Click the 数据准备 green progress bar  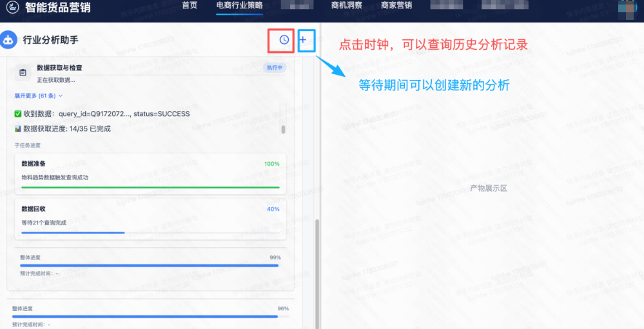point(150,188)
